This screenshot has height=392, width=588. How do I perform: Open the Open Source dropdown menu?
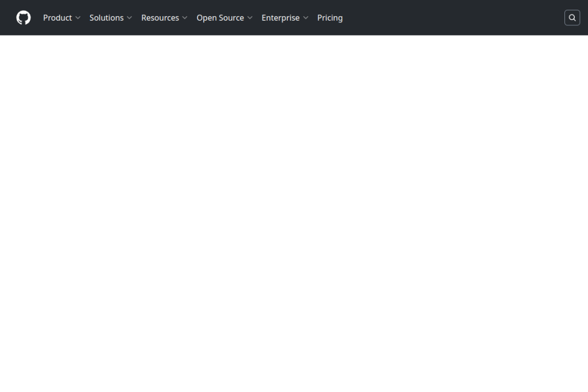point(225,18)
